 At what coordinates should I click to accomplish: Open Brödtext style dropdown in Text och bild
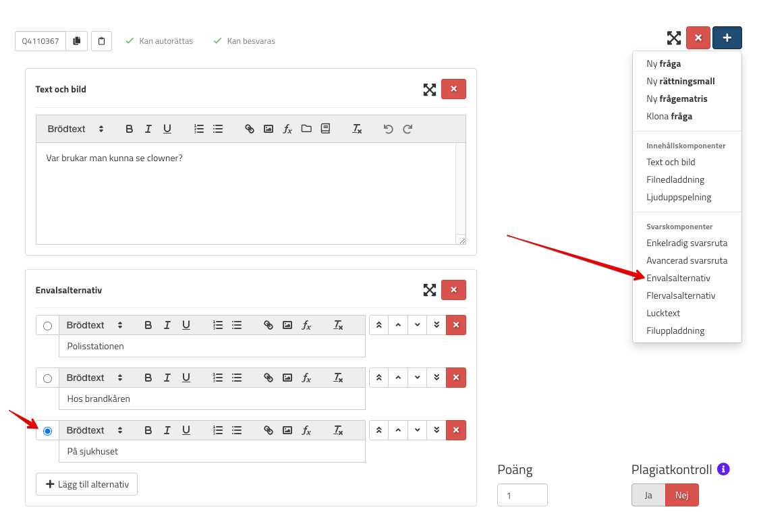[76, 129]
